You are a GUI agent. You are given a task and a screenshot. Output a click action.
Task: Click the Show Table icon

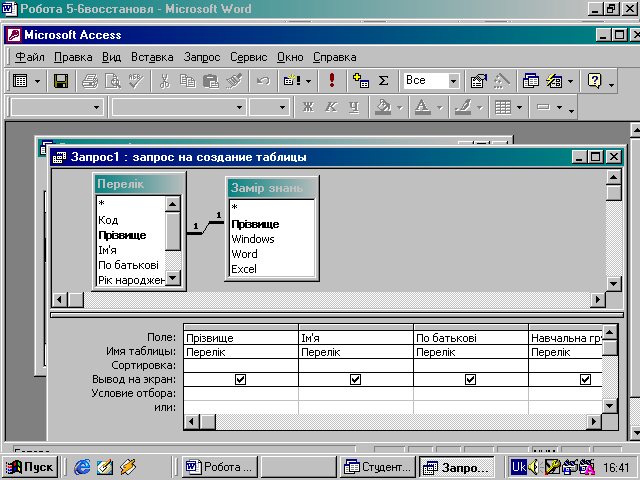[x=361, y=81]
